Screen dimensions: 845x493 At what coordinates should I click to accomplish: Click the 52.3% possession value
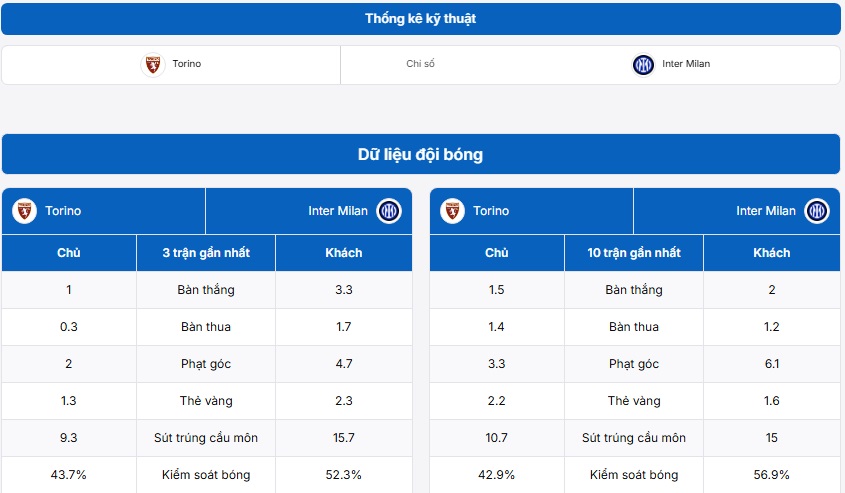[344, 475]
